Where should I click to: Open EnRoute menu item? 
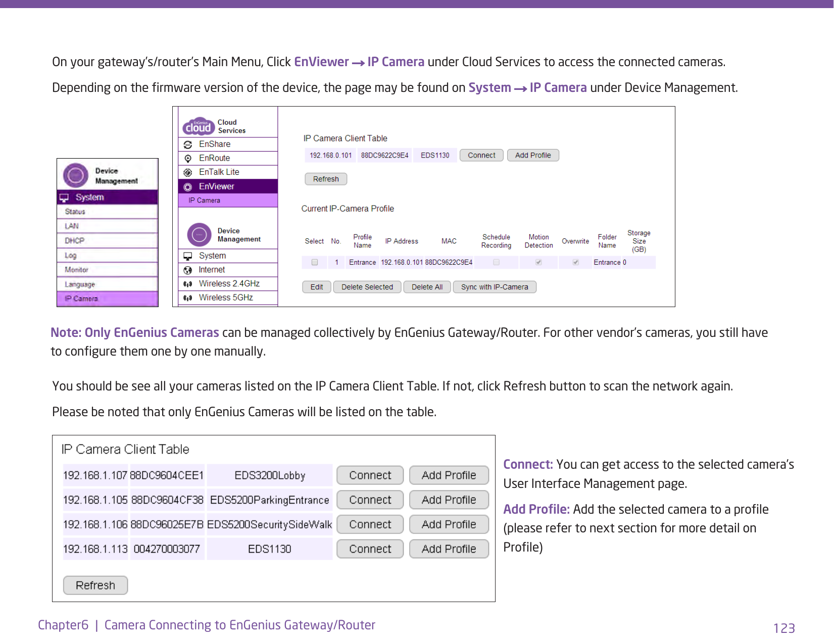(228, 158)
